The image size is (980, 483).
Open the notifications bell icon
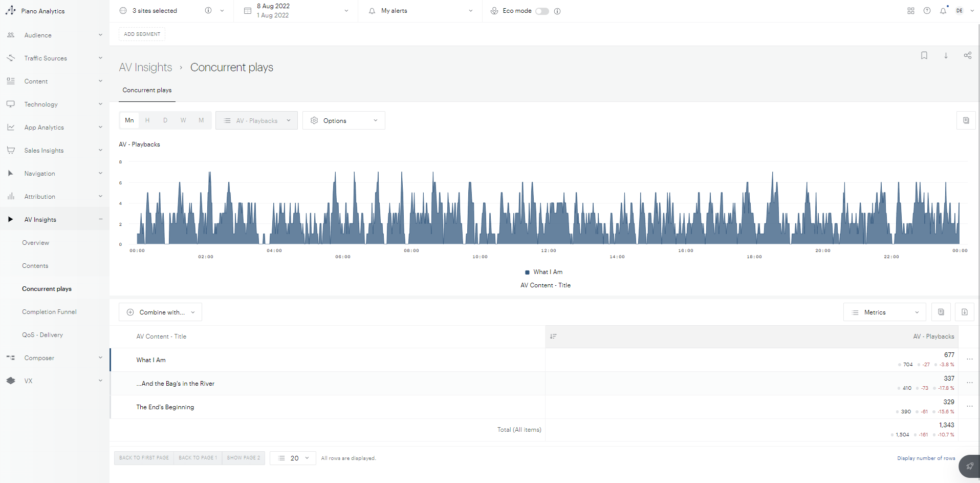click(x=943, y=11)
